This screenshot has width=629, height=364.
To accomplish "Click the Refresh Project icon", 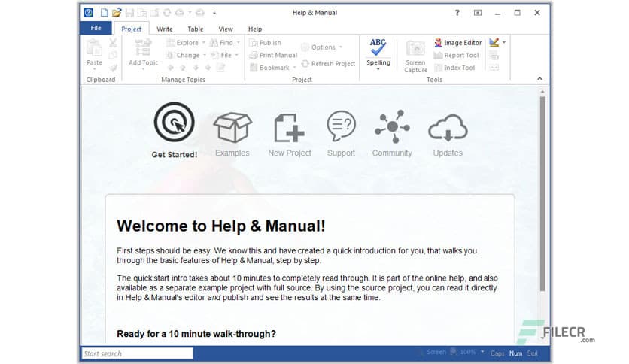I will pos(305,64).
